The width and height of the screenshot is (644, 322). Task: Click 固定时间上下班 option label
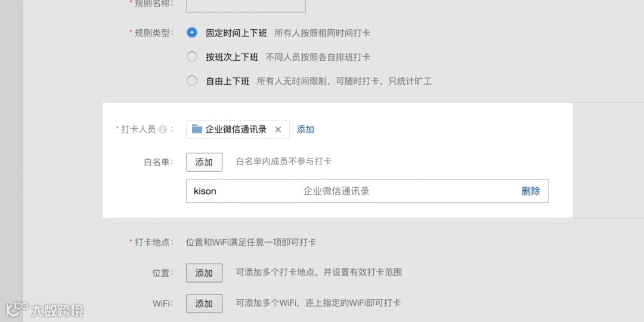236,33
